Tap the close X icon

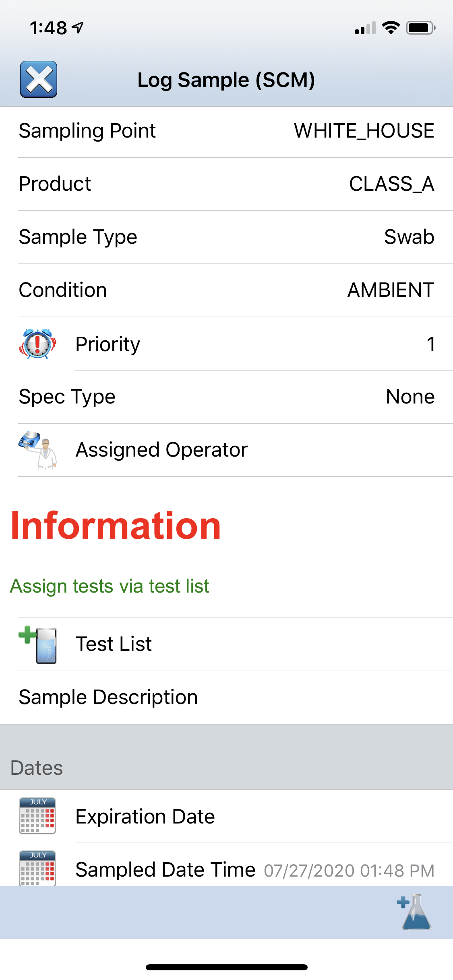[38, 79]
